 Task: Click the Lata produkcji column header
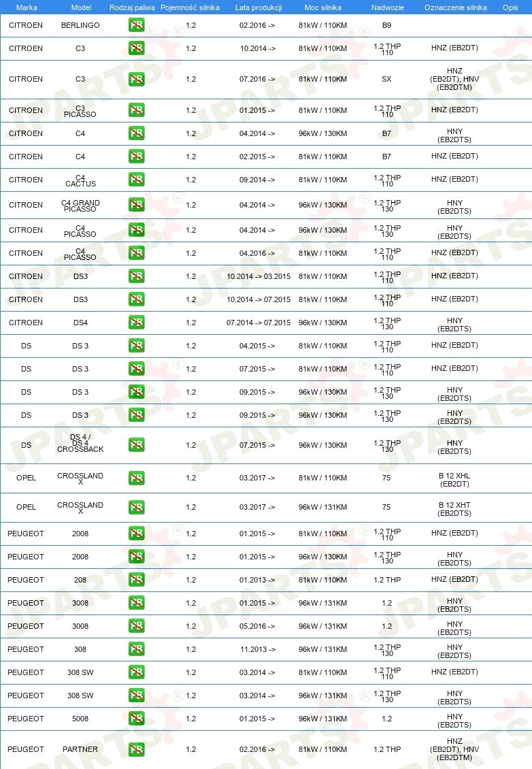pos(259,7)
